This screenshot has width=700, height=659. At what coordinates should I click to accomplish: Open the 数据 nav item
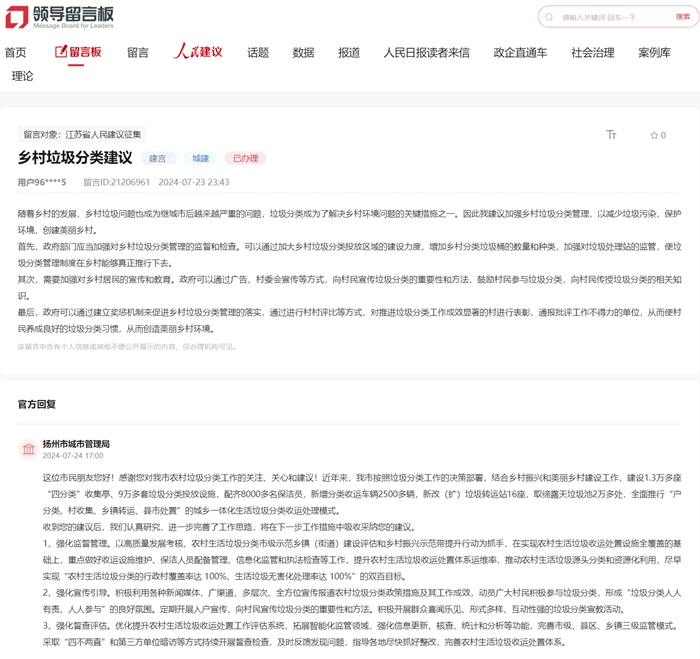pyautogui.click(x=304, y=53)
